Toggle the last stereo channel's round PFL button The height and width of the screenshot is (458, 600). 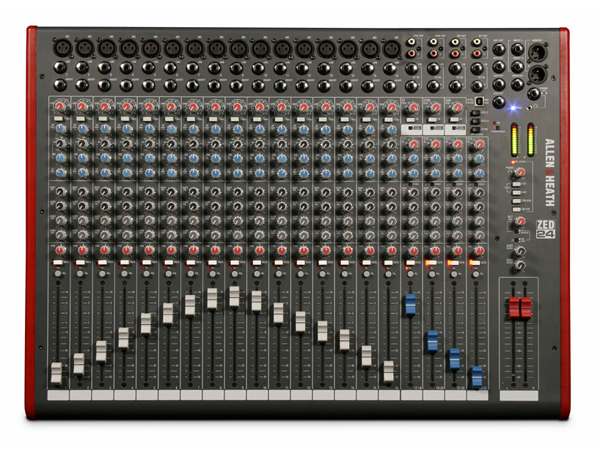pyautogui.click(x=476, y=274)
